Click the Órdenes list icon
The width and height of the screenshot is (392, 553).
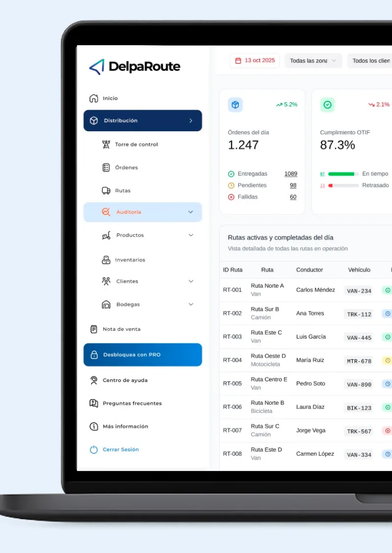(x=106, y=168)
